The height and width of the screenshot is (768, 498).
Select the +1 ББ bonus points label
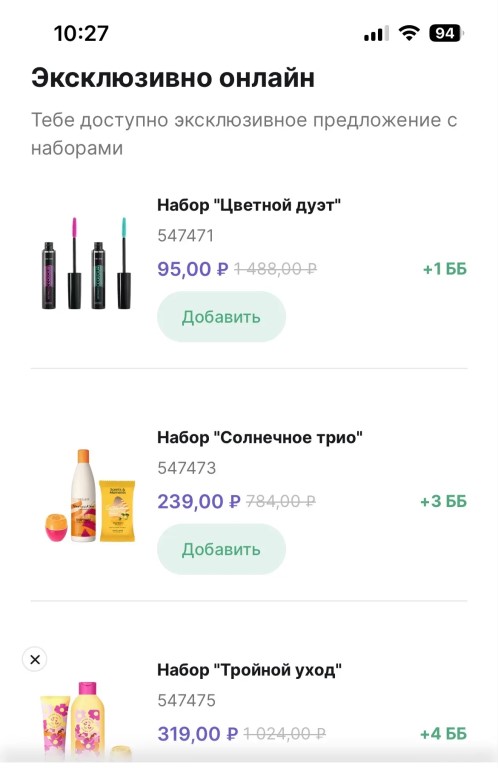pos(445,269)
